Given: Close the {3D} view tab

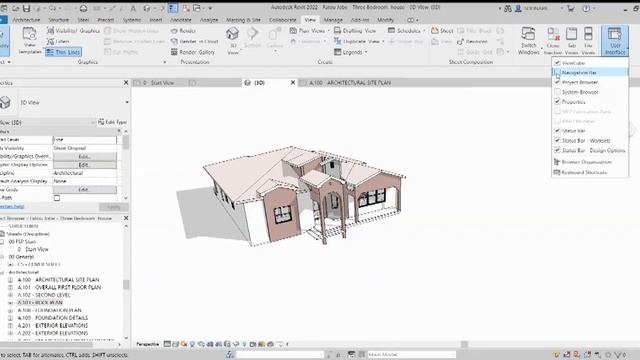Looking at the screenshot, I should pyautogui.click(x=293, y=82).
